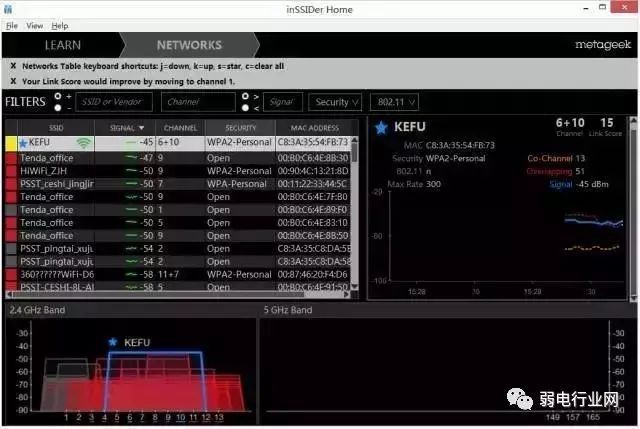Dismiss the keyboard shortcuts notification with X

[x=13, y=66]
